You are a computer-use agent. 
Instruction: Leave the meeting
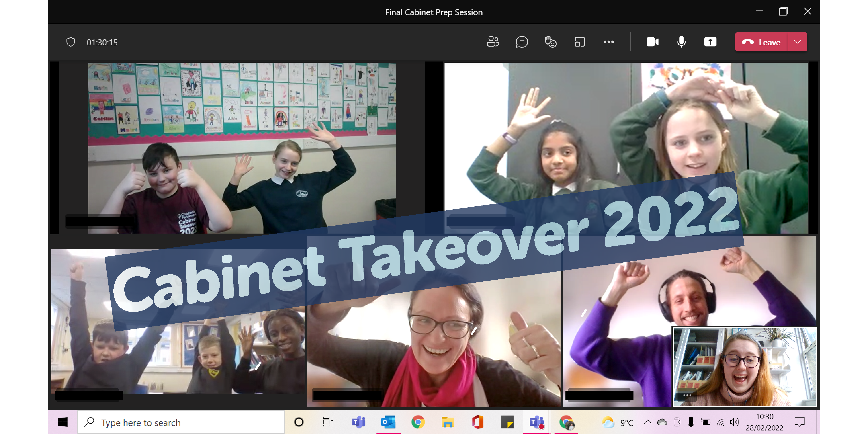pyautogui.click(x=761, y=42)
